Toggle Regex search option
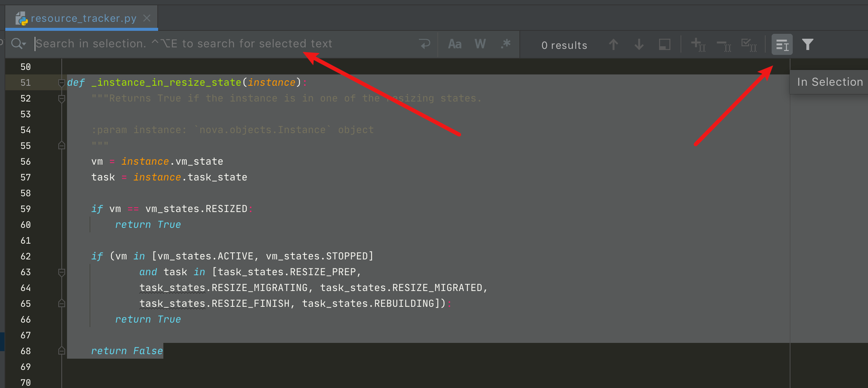Viewport: 868px width, 388px height. [x=506, y=44]
